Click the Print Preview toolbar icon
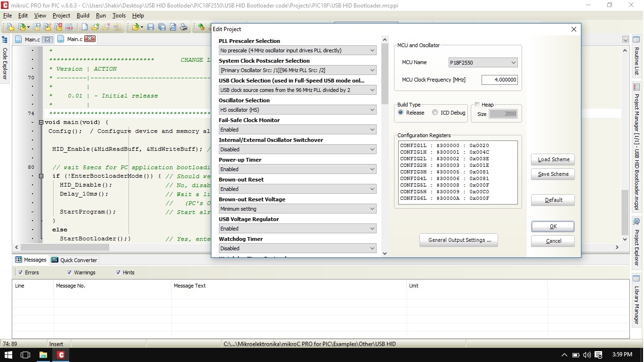This screenshot has height=362, width=644. click(173, 27)
